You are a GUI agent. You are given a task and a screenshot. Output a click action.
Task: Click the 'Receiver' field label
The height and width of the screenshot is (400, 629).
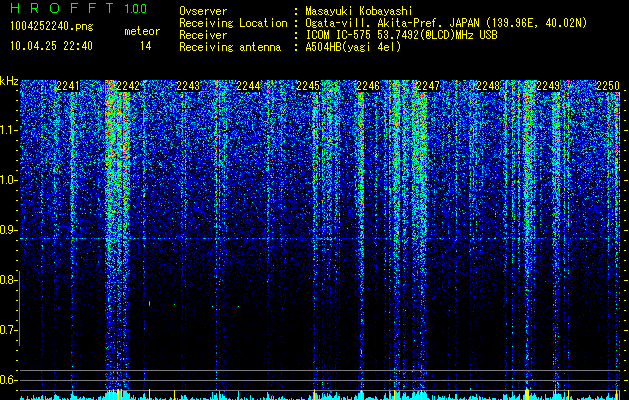[x=203, y=35]
